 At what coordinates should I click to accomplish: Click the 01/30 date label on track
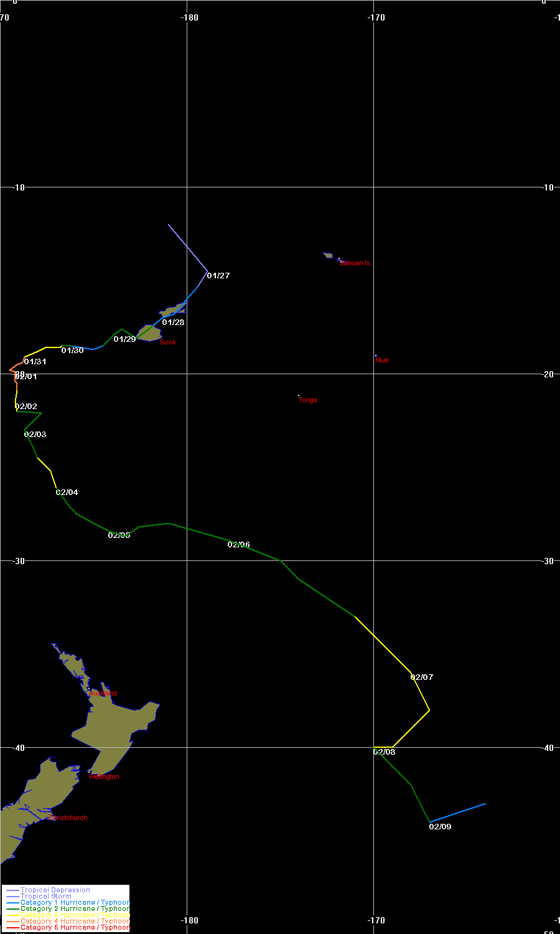pos(72,351)
